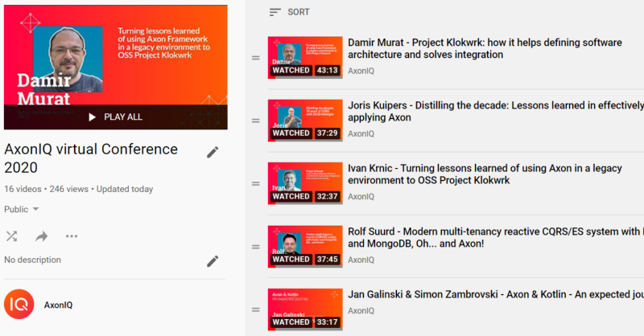
Task: Open the Joris Kuipers video thumbnail, 37:29
Action: click(305, 121)
